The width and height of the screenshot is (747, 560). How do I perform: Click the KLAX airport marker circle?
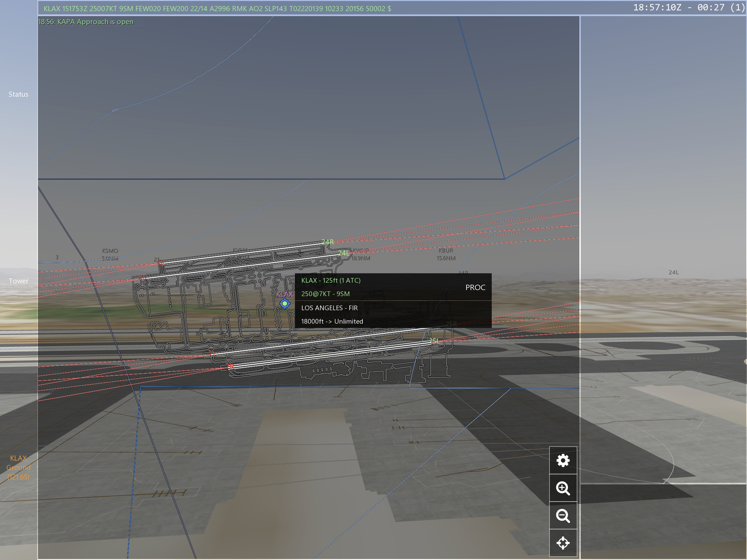(285, 304)
